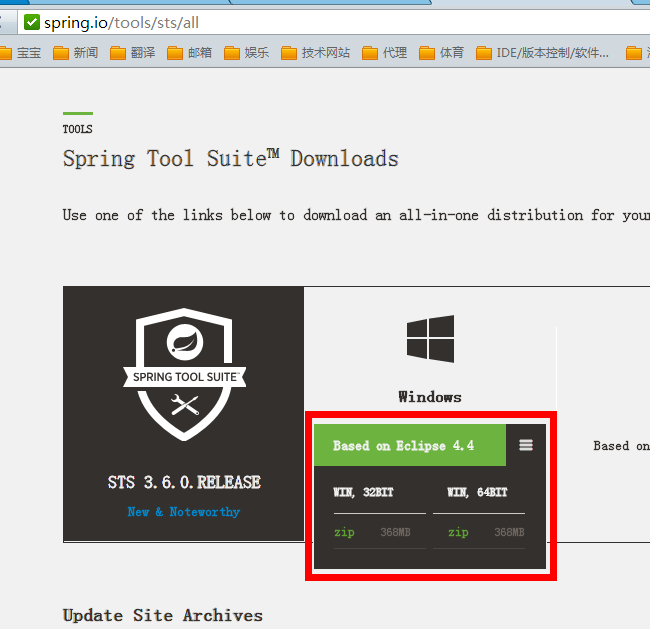The height and width of the screenshot is (629, 650).
Task: Click the STS 3.6.0.RELEASE text
Action: [x=184, y=482]
